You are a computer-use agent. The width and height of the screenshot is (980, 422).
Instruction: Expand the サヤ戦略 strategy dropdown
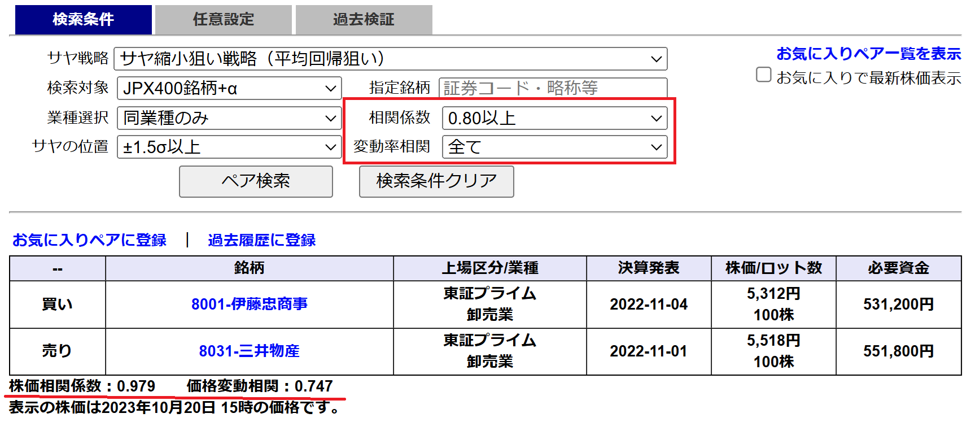pyautogui.click(x=391, y=59)
